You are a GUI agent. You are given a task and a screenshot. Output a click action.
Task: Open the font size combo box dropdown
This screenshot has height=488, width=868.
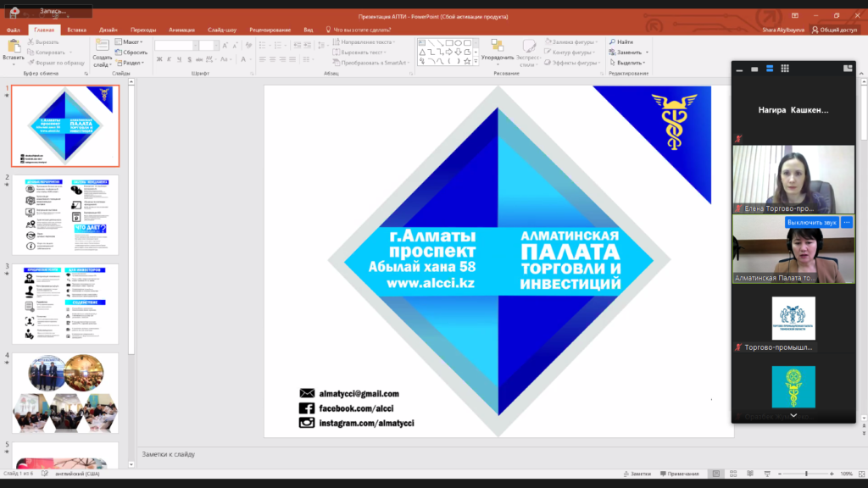pyautogui.click(x=216, y=46)
